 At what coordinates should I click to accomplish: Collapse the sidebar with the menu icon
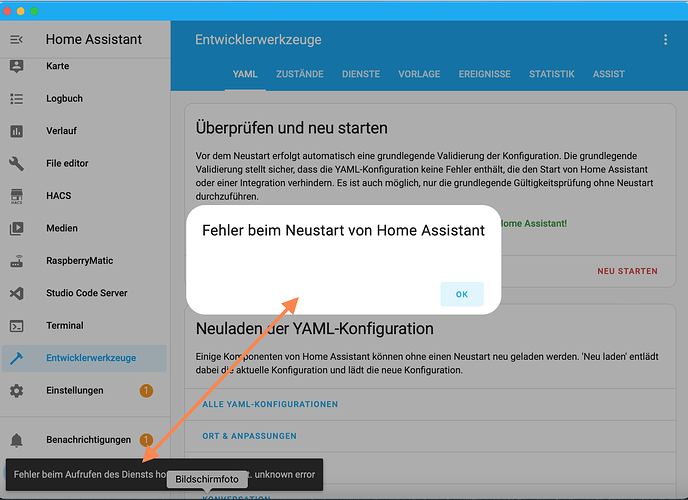(16, 39)
